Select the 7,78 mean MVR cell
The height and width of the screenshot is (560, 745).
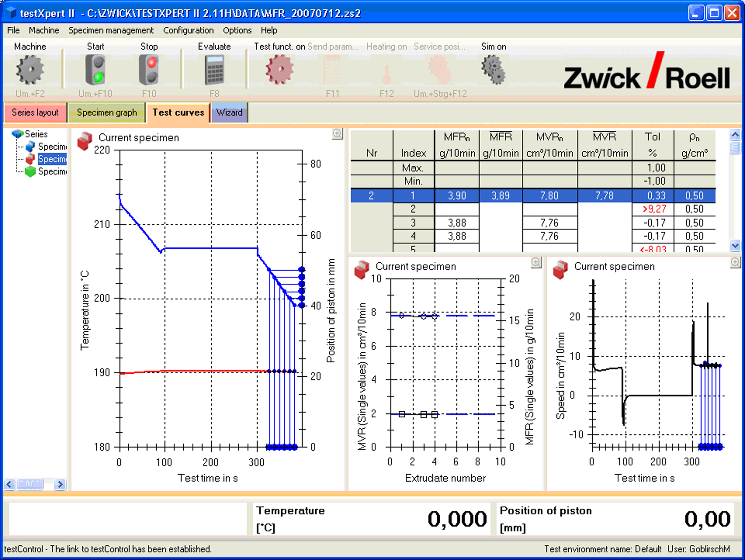(605, 196)
